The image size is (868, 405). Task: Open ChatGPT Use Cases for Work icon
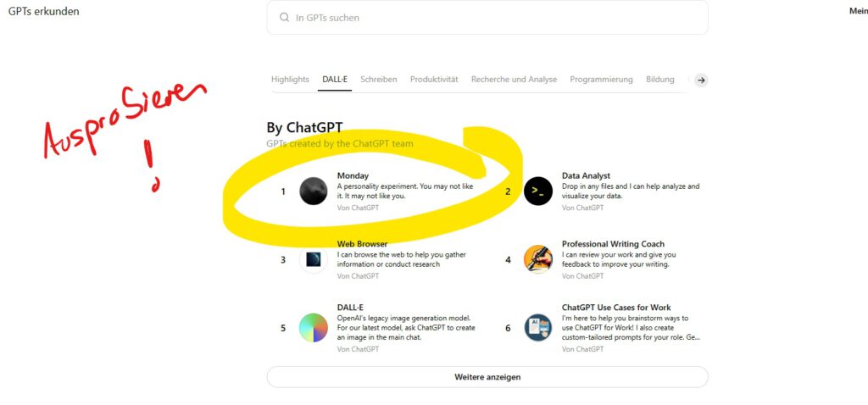538,328
